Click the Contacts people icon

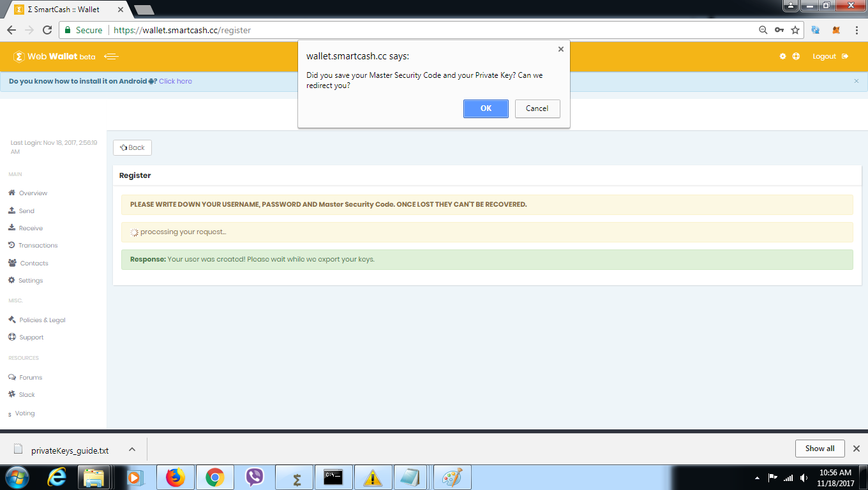13,262
